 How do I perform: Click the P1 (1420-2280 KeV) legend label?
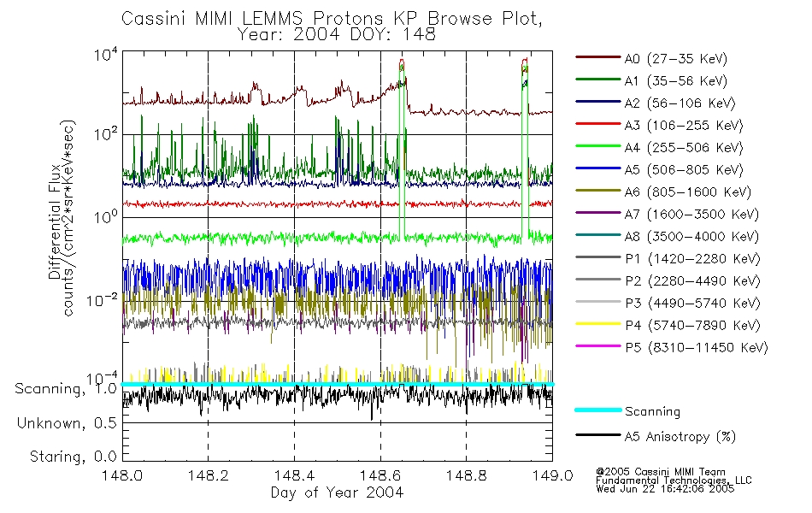coord(692,258)
